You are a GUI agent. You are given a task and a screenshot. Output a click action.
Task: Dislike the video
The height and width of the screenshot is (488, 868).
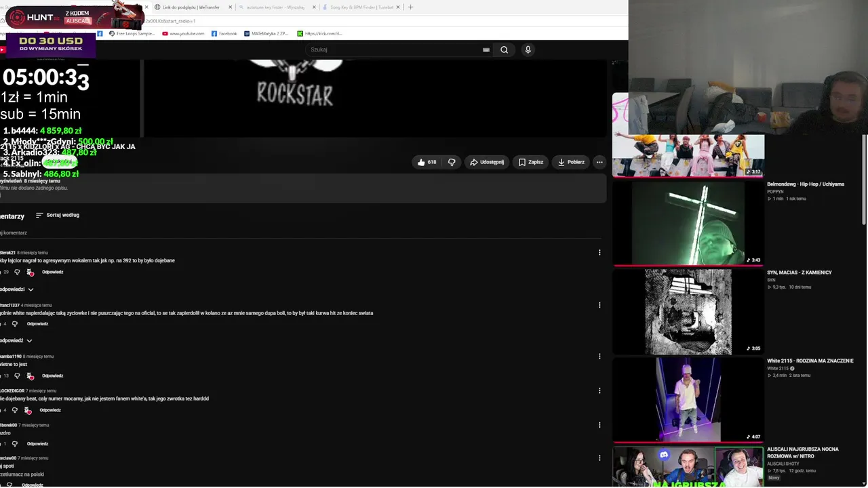(x=452, y=162)
